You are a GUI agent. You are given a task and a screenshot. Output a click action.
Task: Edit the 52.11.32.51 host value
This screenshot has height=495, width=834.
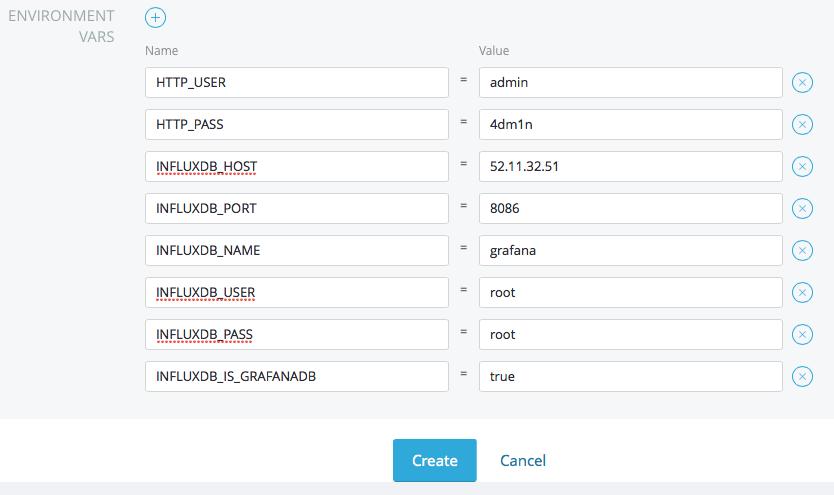(630, 166)
